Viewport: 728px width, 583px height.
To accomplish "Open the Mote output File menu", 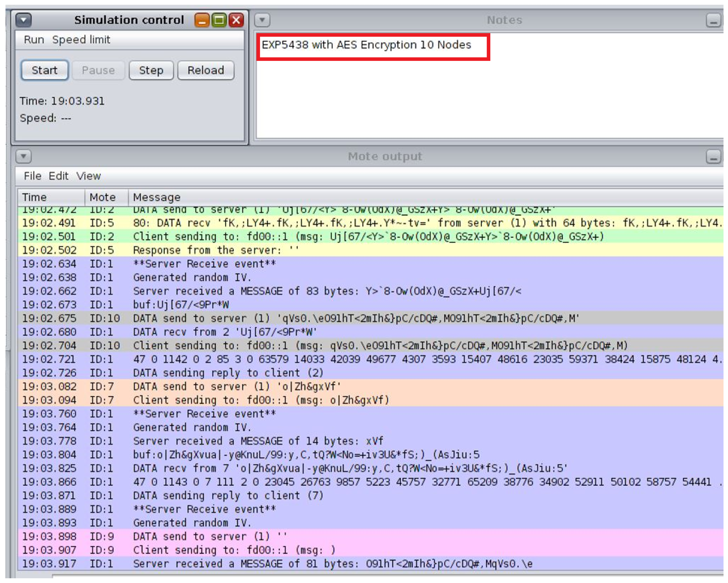I will tap(32, 176).
